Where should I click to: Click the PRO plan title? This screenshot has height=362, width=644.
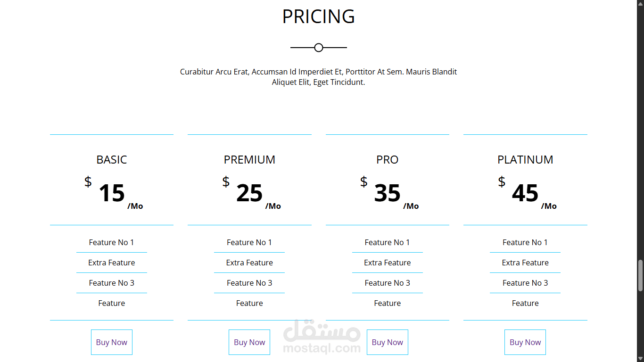[x=388, y=160]
